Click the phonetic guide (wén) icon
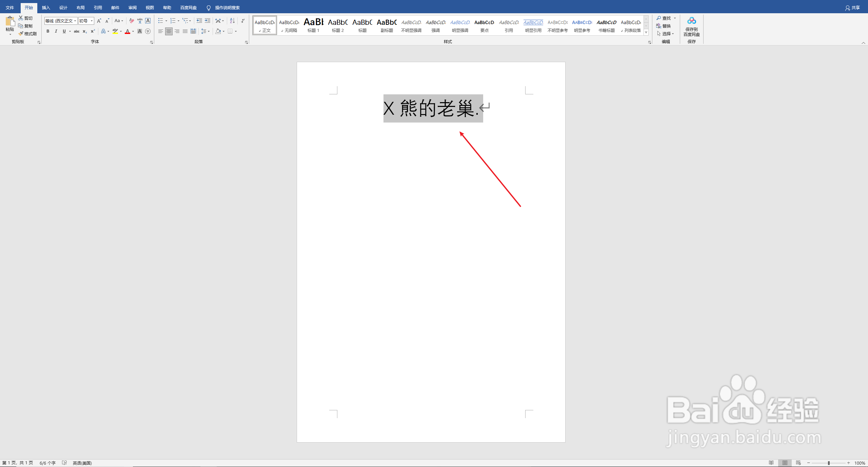 140,21
